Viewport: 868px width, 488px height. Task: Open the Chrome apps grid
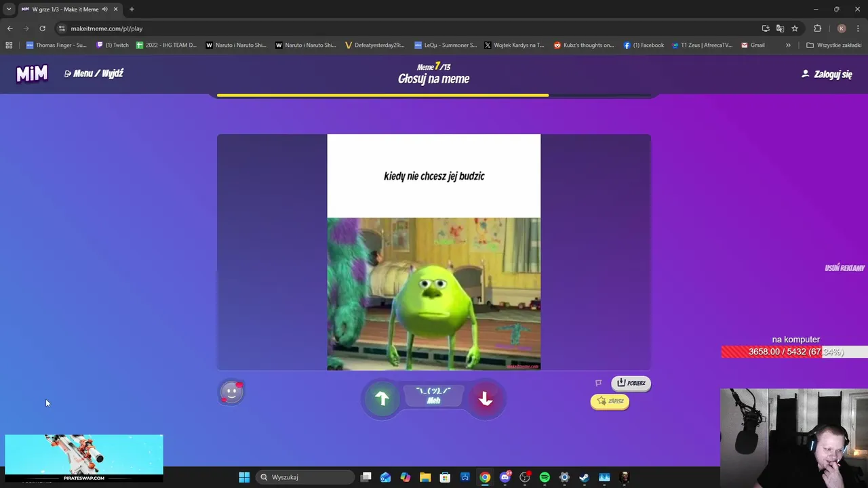tap(9, 45)
